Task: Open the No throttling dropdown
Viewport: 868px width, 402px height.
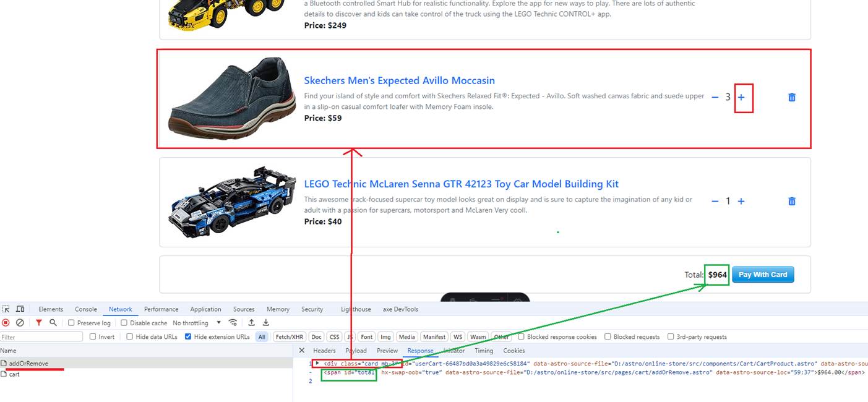Action: click(x=197, y=323)
